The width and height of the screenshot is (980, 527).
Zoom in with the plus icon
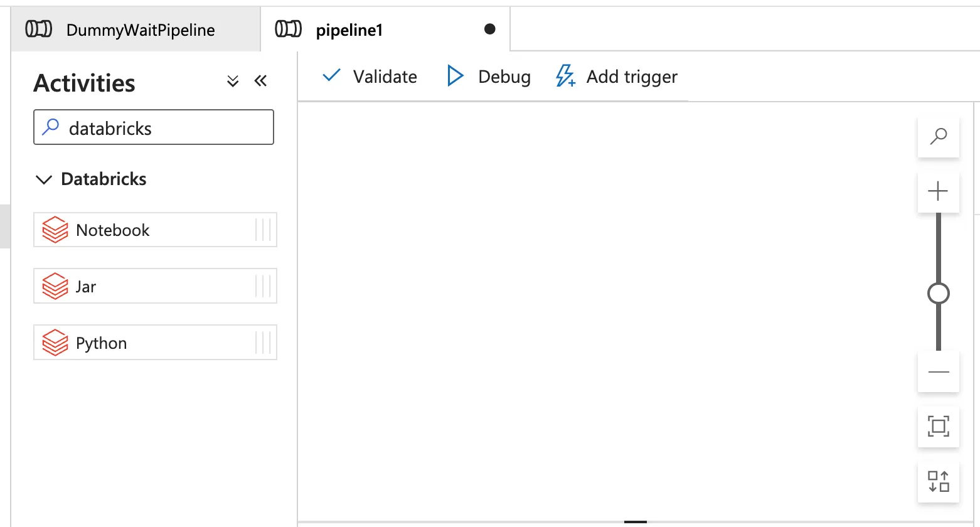938,191
